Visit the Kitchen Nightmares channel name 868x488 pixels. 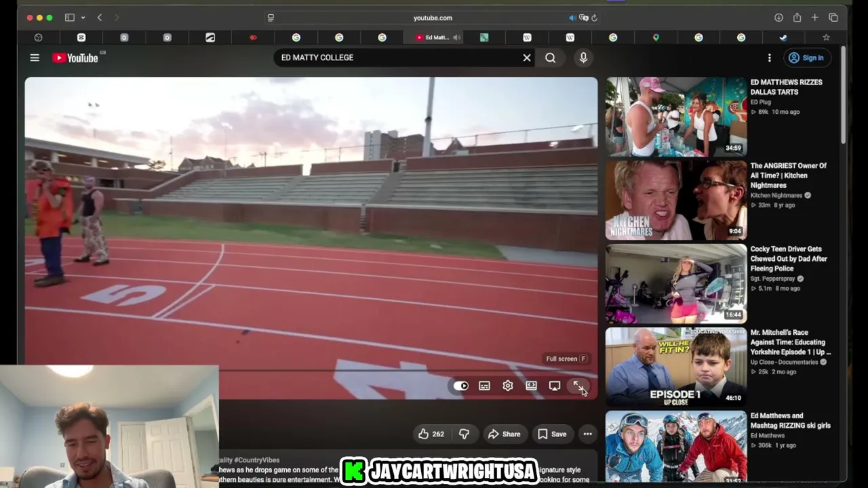(776, 196)
